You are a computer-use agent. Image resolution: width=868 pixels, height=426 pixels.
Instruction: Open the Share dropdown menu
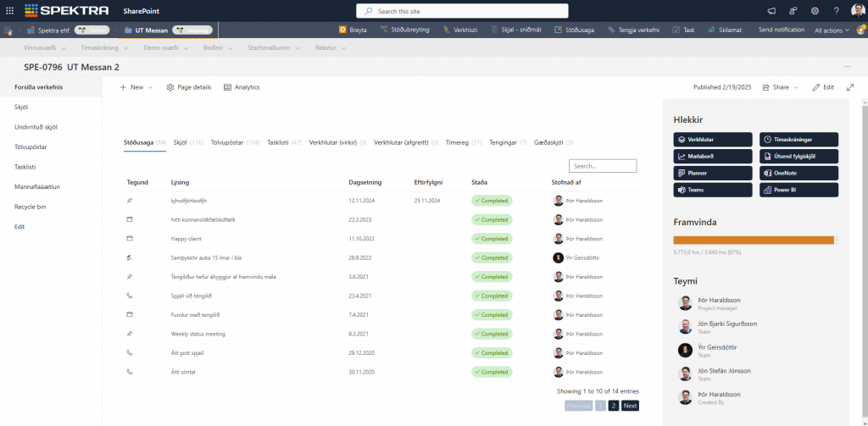[780, 87]
